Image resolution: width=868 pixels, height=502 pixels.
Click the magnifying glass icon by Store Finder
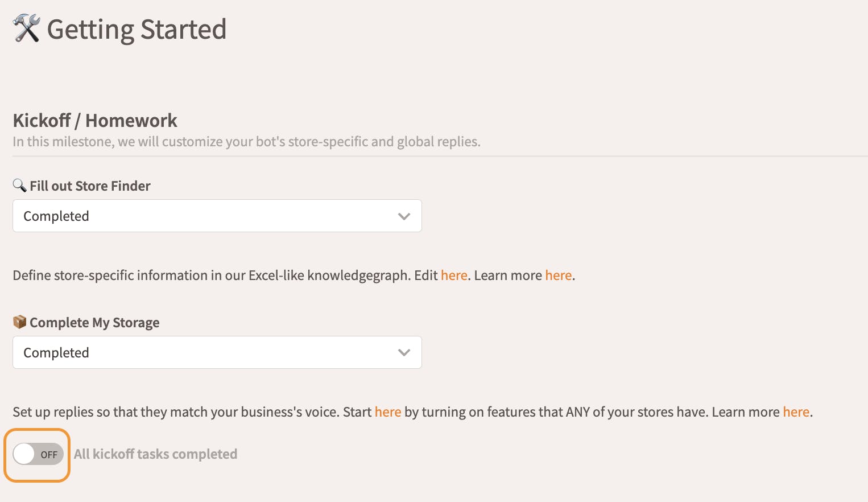[x=19, y=186]
